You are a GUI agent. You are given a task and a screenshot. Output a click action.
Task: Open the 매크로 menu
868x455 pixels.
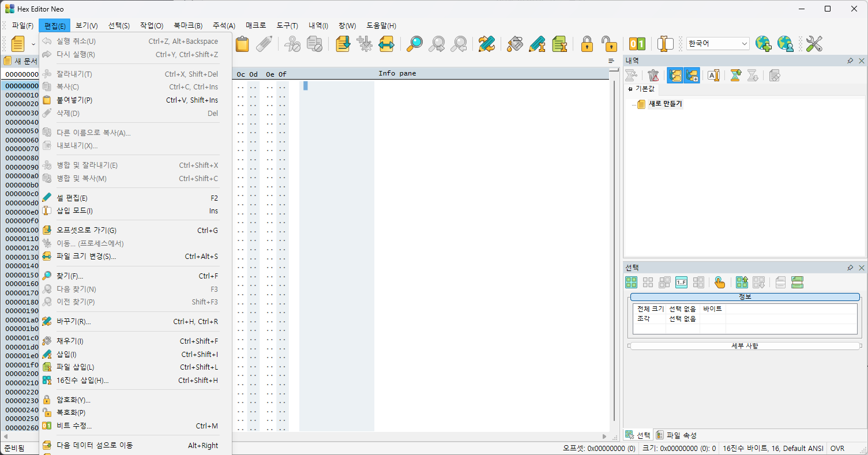coord(256,26)
